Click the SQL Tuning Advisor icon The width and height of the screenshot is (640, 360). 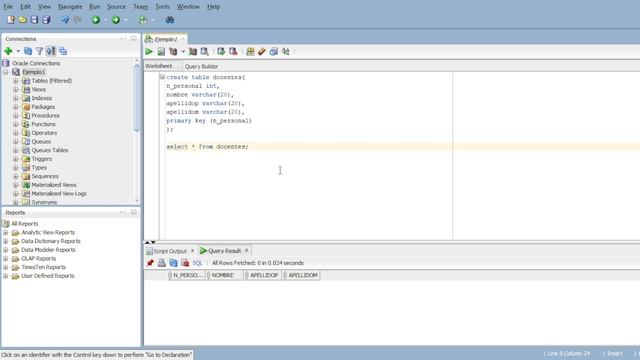pos(204,51)
